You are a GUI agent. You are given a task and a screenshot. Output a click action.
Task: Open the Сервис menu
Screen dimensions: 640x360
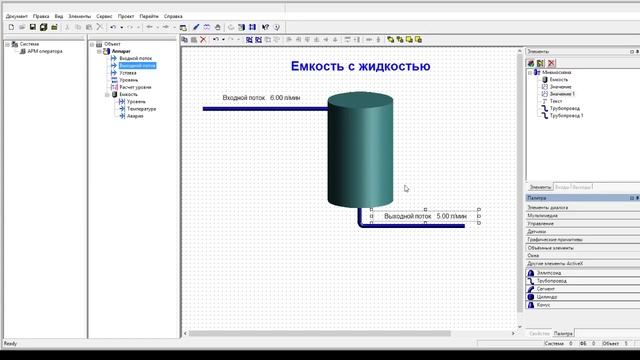[x=104, y=16]
